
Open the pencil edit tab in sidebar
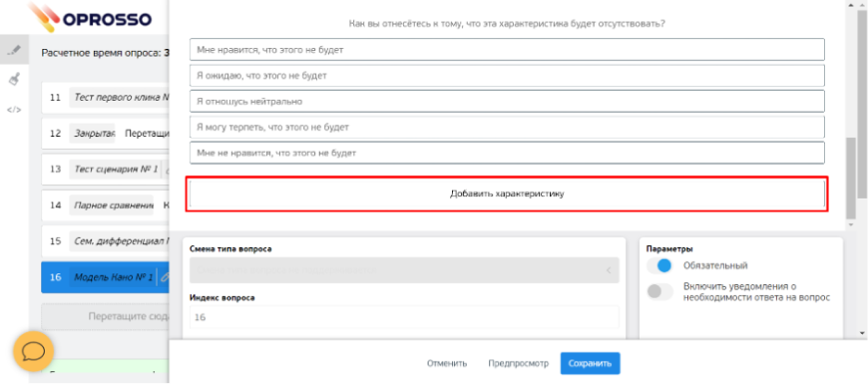pyautogui.click(x=14, y=50)
